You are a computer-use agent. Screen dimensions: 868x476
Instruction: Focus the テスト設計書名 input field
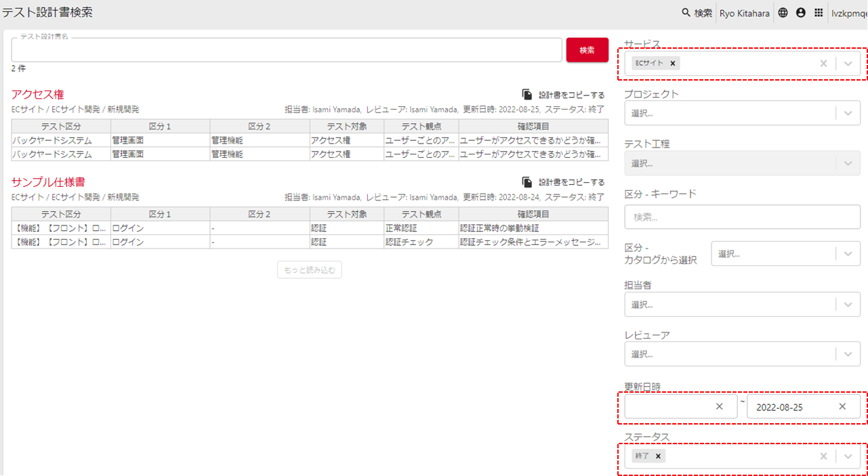[287, 50]
